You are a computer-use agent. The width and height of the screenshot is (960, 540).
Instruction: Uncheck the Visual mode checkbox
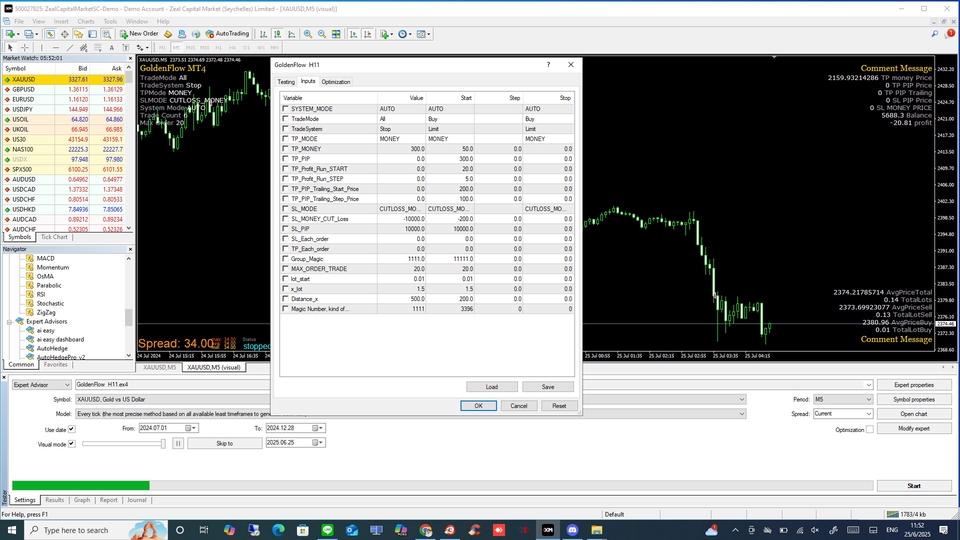[71, 443]
